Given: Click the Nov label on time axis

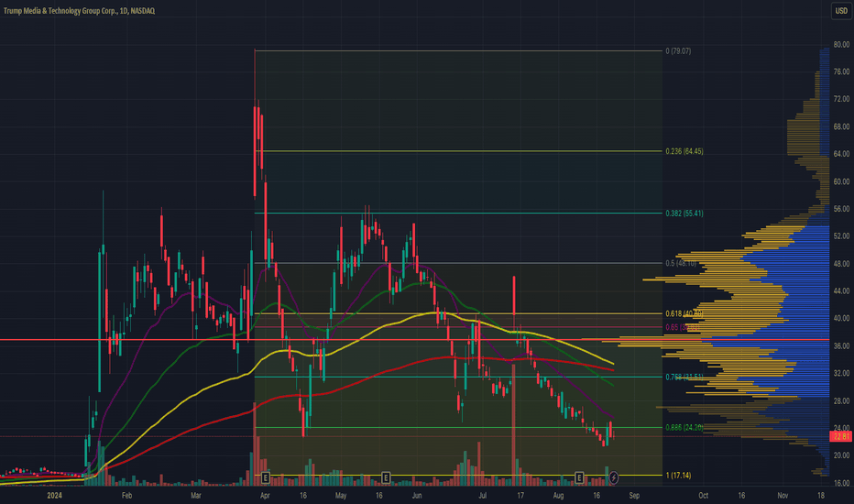Looking at the screenshot, I should point(783,496).
